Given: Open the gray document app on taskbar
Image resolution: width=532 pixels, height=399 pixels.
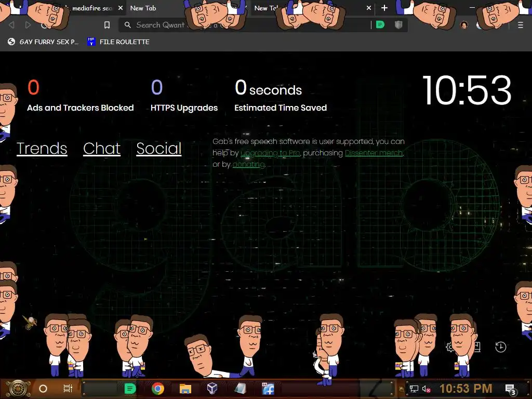Looking at the screenshot, I should click(241, 389).
